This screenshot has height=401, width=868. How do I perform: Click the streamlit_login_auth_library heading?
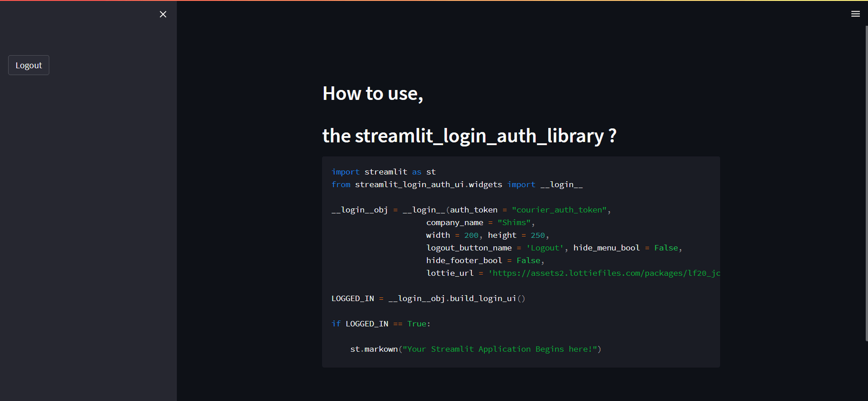(x=469, y=136)
